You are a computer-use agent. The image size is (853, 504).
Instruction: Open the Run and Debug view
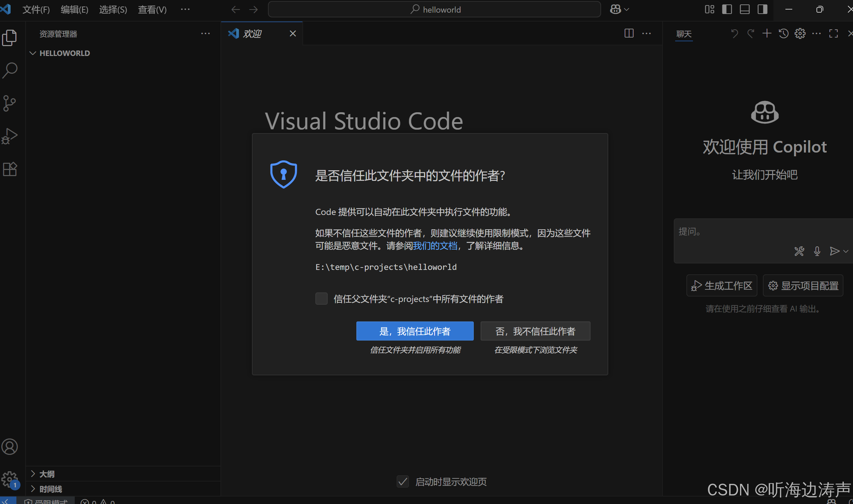pos(10,136)
